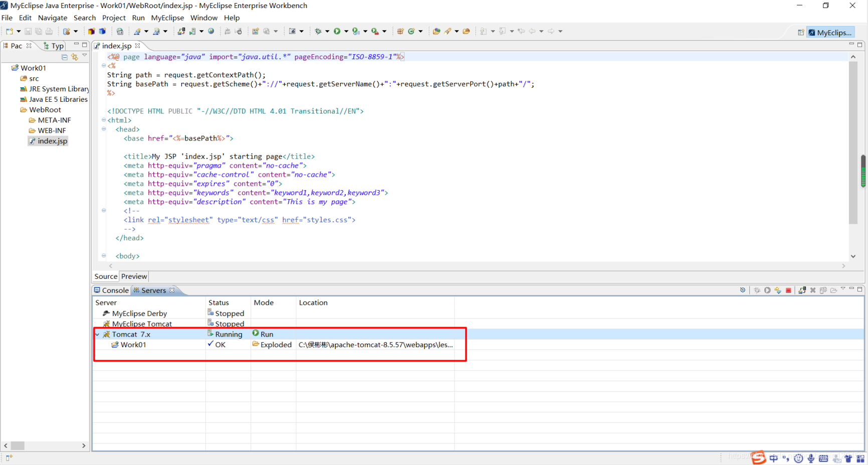Select the Type Hierarchy tab
868x465 pixels.
(x=54, y=46)
